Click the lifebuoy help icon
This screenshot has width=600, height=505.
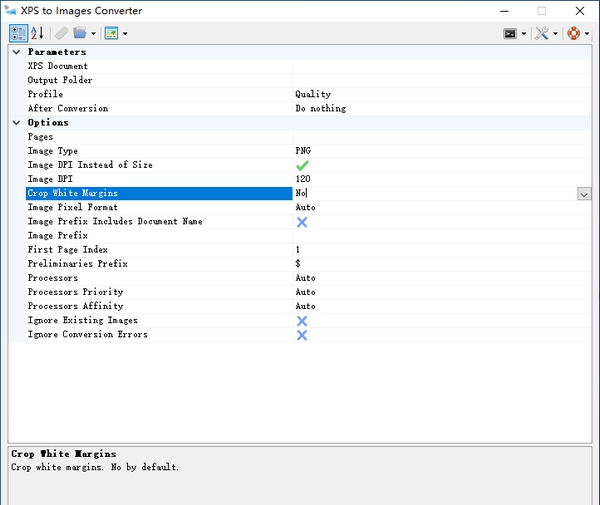(x=574, y=34)
